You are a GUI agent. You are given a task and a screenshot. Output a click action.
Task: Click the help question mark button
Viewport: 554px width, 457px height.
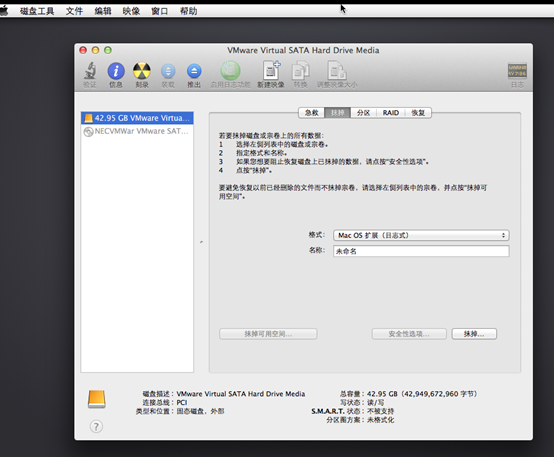click(96, 427)
